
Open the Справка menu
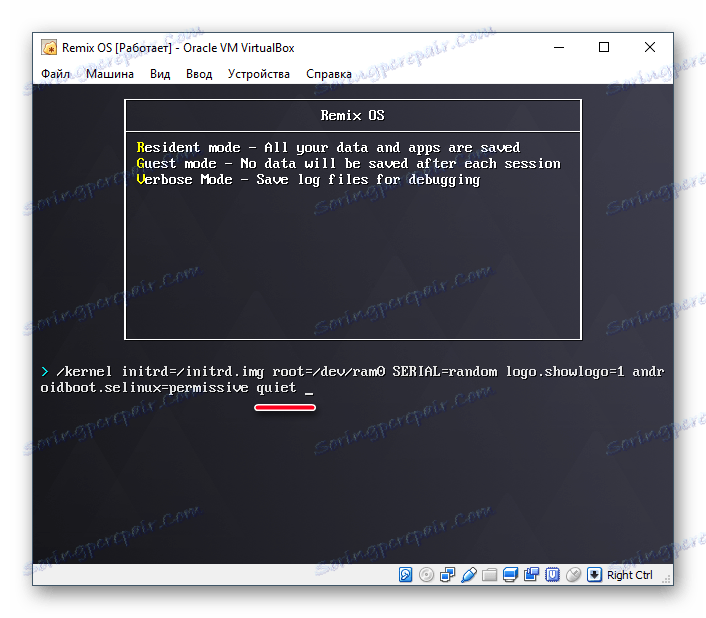coord(329,74)
